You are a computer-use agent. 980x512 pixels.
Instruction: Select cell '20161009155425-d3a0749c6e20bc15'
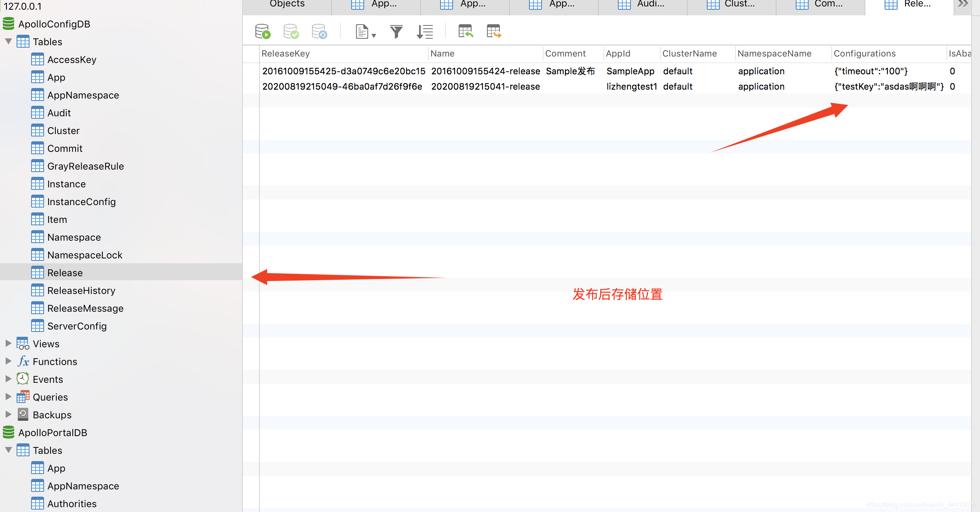click(x=344, y=71)
